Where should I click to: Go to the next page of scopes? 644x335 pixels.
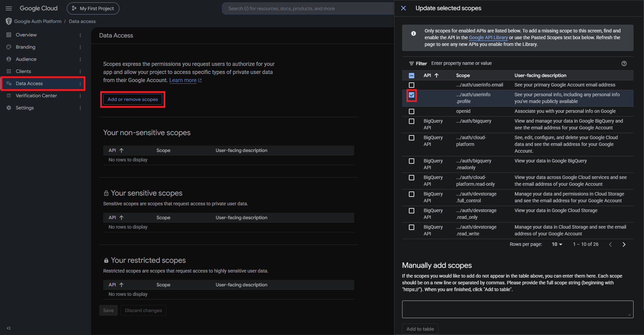[624, 244]
